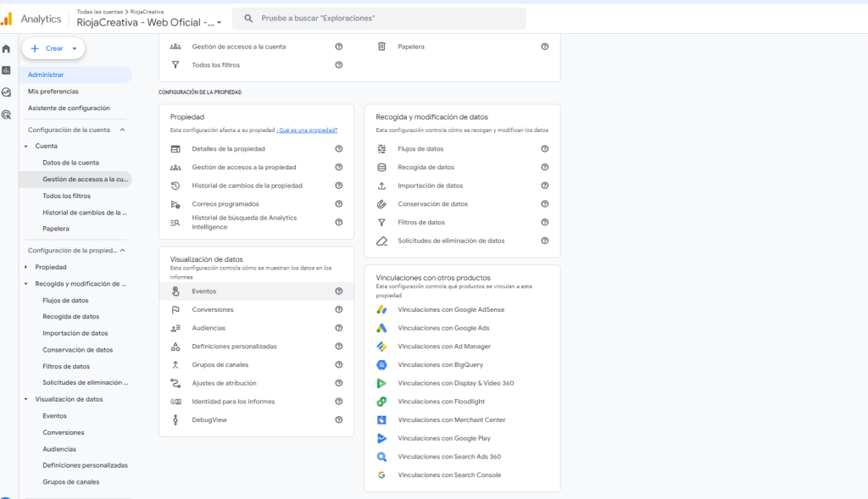
Task: Click Todas las cuentas breadcrumb
Action: 100,12
